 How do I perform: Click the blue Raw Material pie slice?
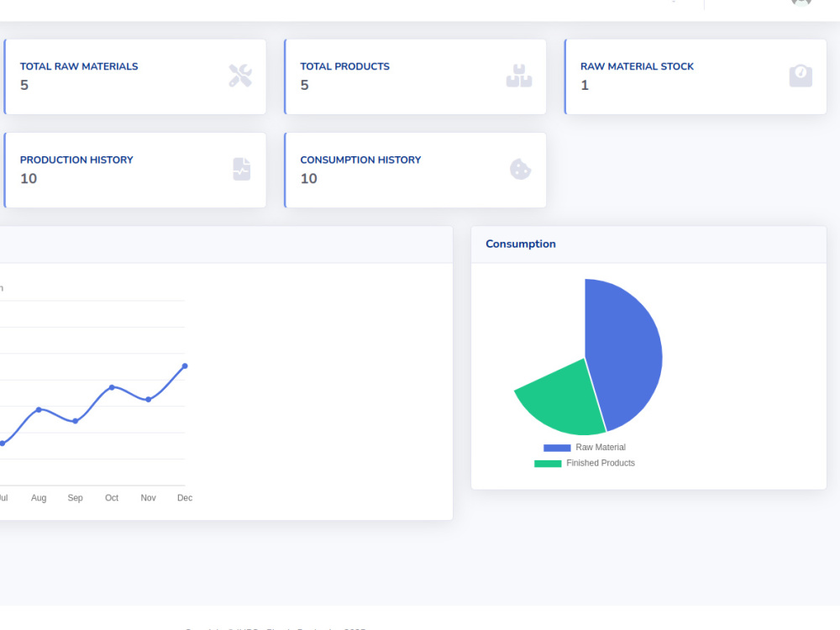click(x=624, y=354)
